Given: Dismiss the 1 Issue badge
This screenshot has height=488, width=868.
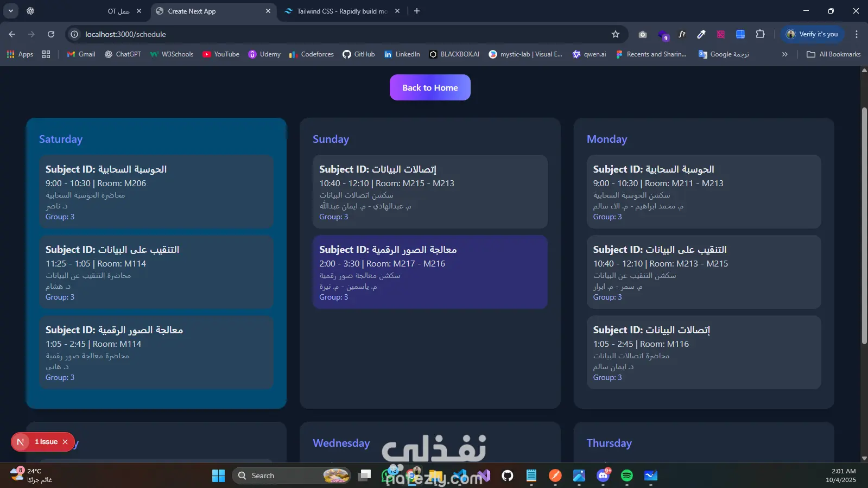Looking at the screenshot, I should [65, 442].
